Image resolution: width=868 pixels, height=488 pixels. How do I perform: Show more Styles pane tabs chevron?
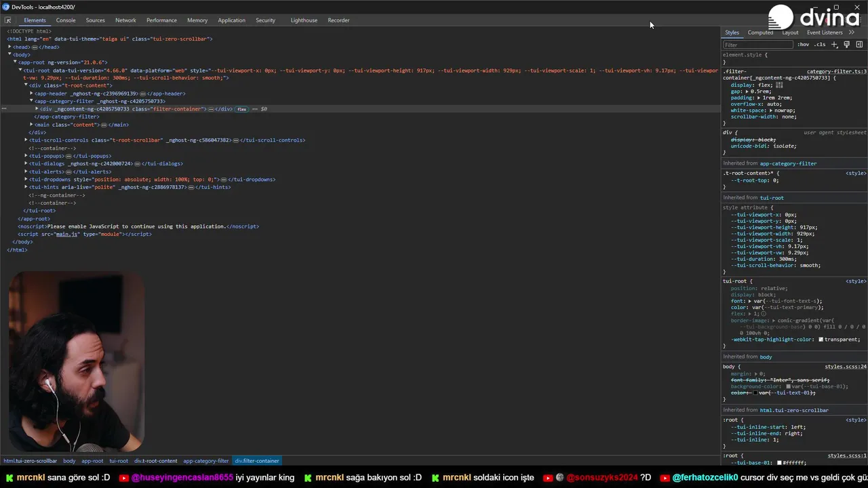pyautogui.click(x=852, y=33)
